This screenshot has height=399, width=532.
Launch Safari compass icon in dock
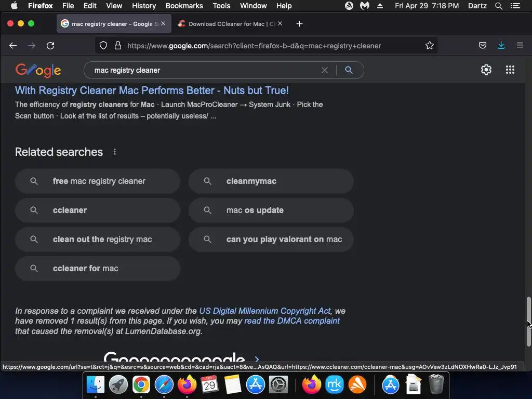(164, 385)
